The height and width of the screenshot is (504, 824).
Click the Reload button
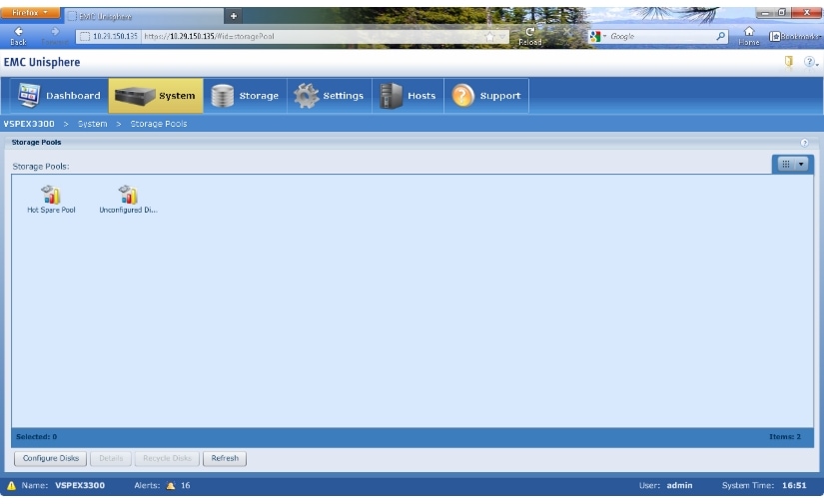[x=529, y=36]
